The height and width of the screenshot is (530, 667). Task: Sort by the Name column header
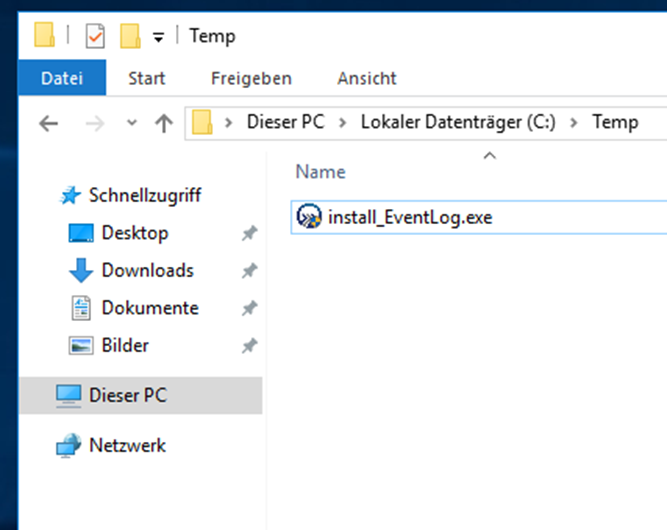pyautogui.click(x=320, y=172)
